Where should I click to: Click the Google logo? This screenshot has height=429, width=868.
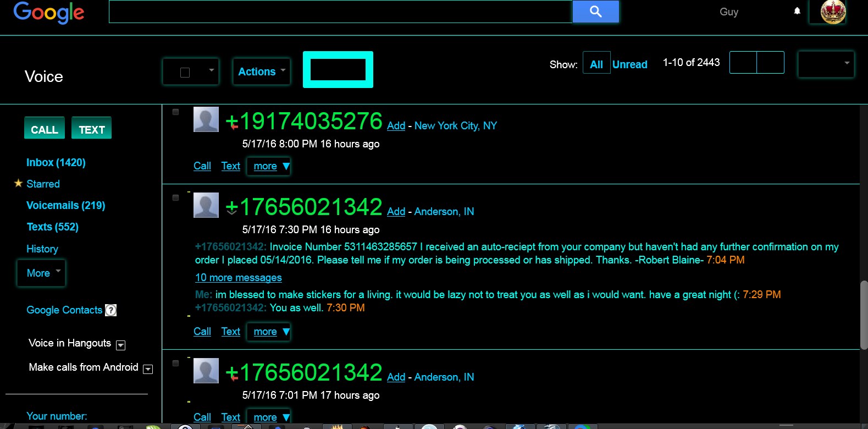(48, 12)
